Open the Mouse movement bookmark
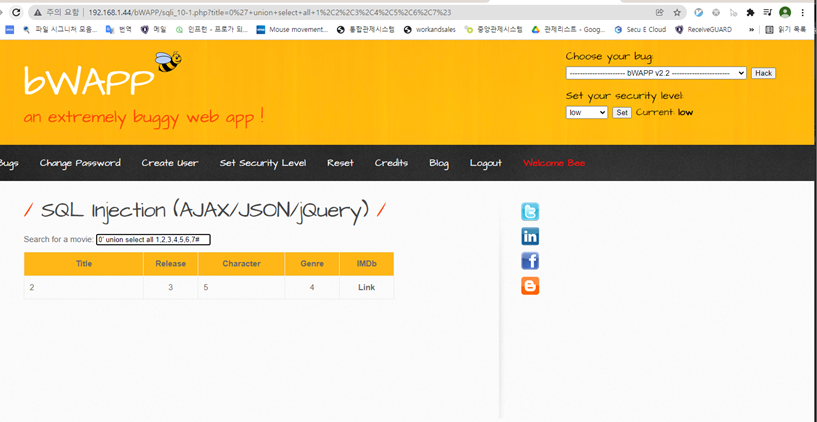This screenshot has height=422, width=817. tap(292, 30)
